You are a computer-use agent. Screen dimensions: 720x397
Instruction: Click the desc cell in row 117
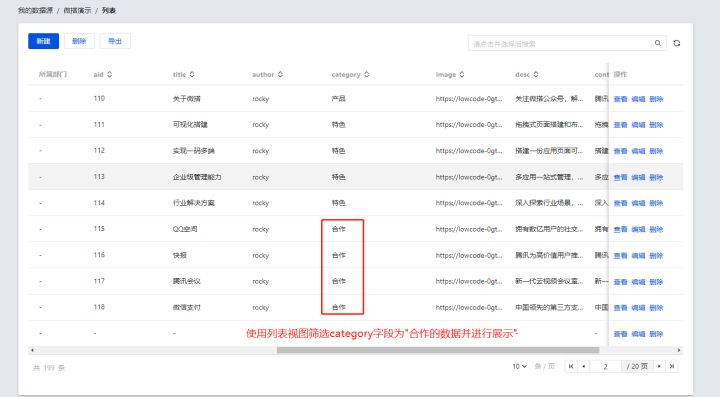point(549,281)
